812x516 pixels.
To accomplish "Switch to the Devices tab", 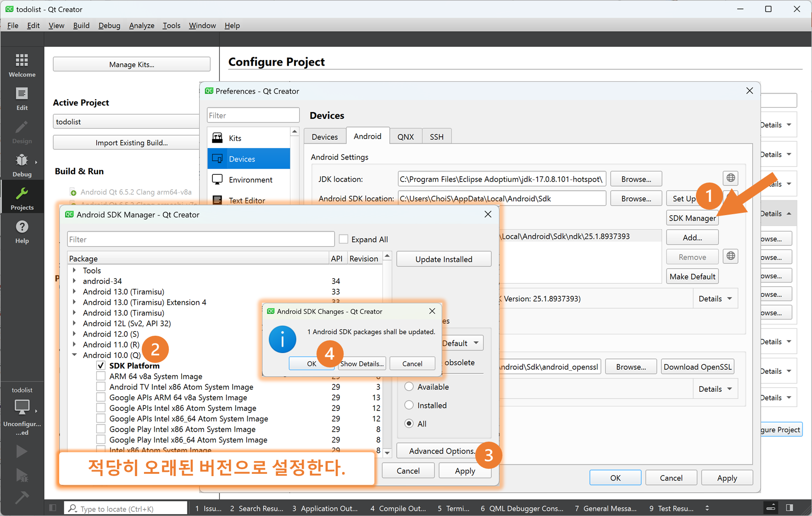I will [x=325, y=137].
